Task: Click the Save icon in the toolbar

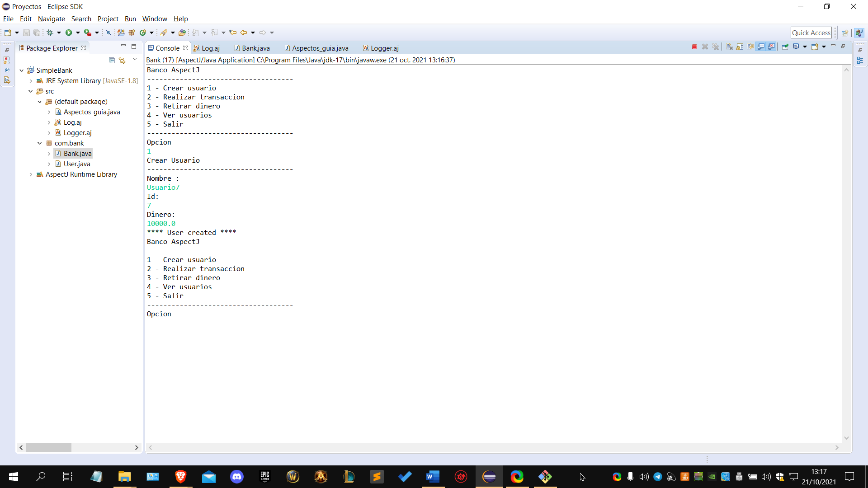Action: pyautogui.click(x=26, y=32)
